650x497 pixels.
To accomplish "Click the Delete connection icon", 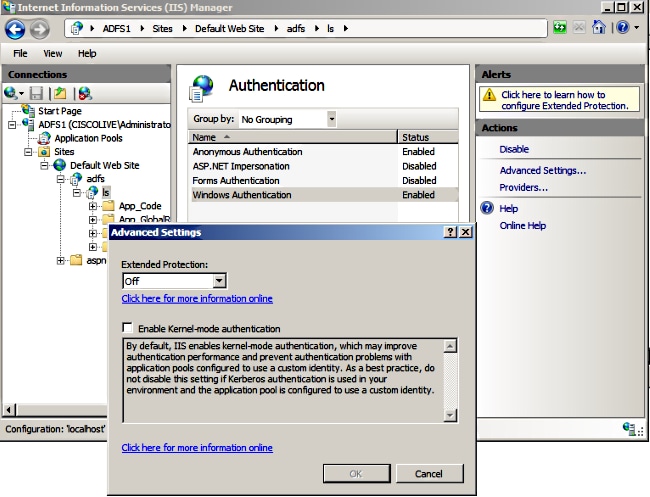I will 85,93.
